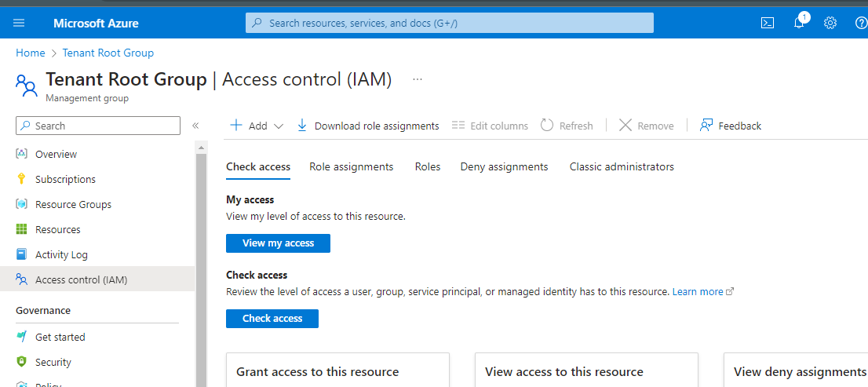Click the external link icon after Learn more
This screenshot has width=868, height=387.
point(730,292)
